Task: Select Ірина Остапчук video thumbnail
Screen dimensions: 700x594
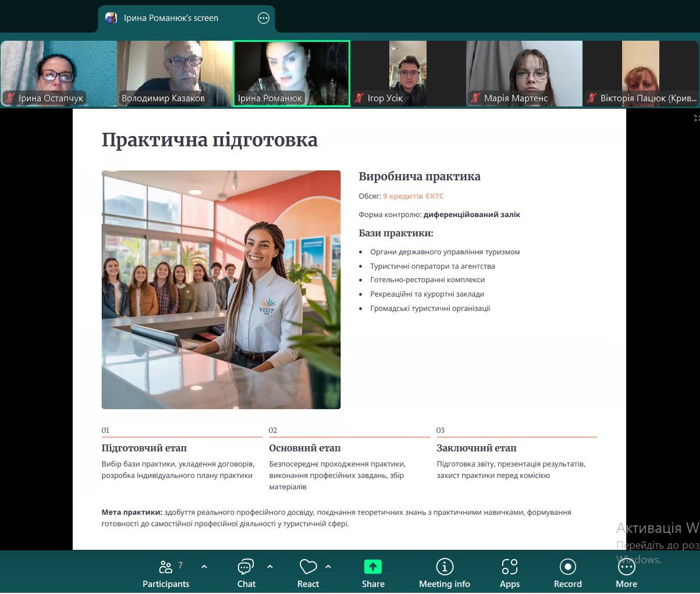Action: (58, 73)
